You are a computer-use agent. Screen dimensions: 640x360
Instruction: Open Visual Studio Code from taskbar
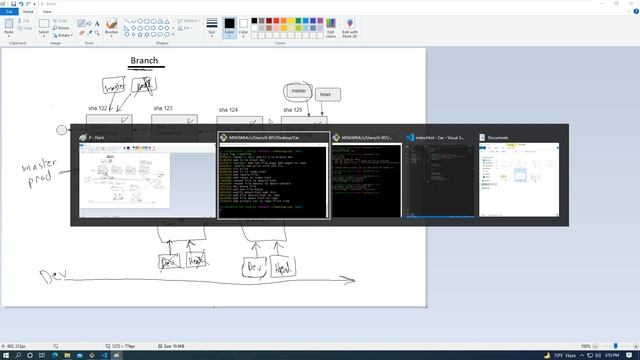[x=104, y=356]
